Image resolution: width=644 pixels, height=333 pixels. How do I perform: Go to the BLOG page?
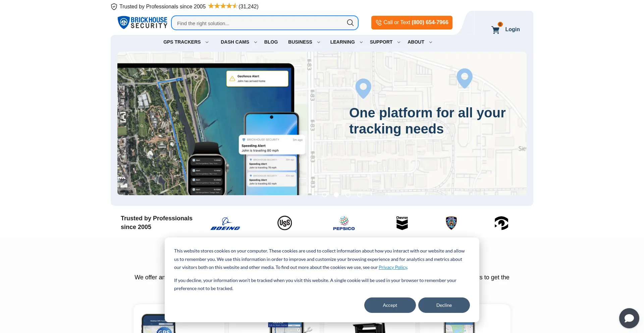[271, 42]
